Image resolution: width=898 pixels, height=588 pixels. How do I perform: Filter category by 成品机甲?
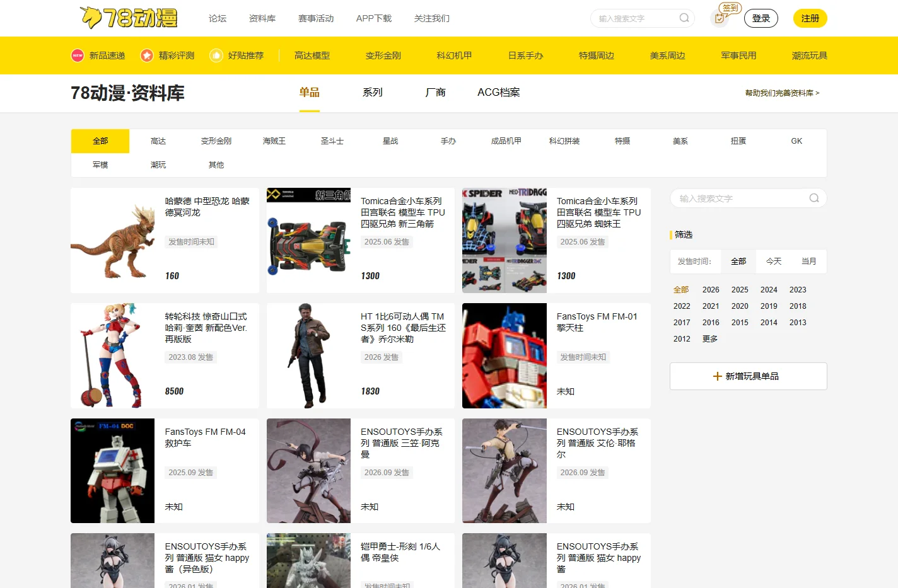pyautogui.click(x=506, y=141)
